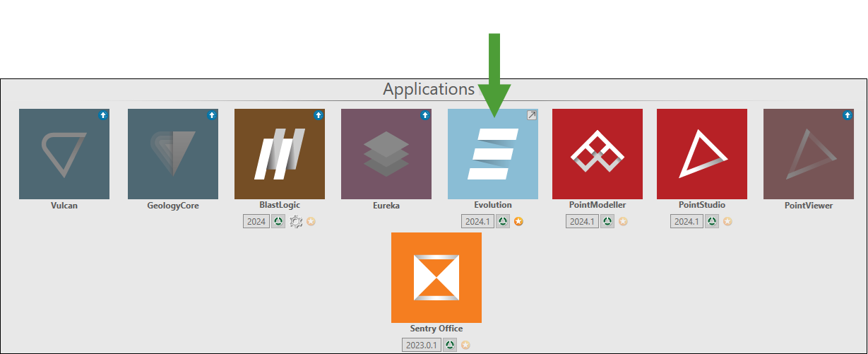Screen dimensions: 868x354
Task: Click the update arrow badge on Eureka
Action: coord(425,114)
